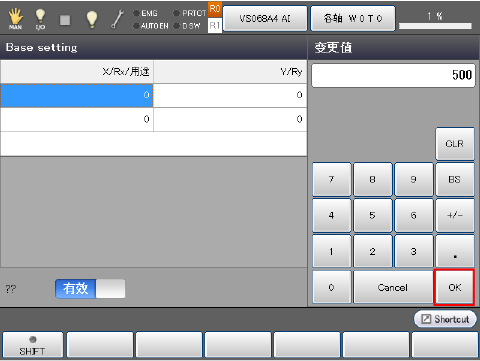Click the 各軸 W0 T0 button
This screenshot has width=480, height=361.
click(x=353, y=19)
